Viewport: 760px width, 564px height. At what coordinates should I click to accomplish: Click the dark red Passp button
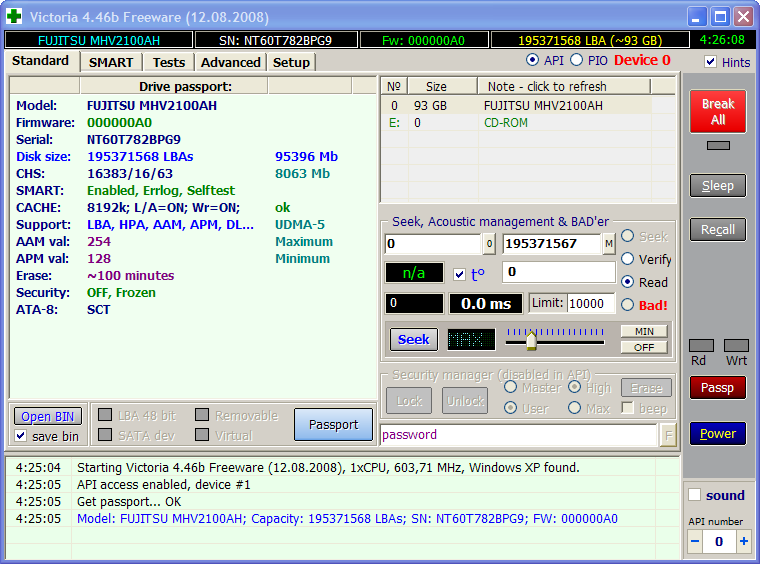pos(718,388)
